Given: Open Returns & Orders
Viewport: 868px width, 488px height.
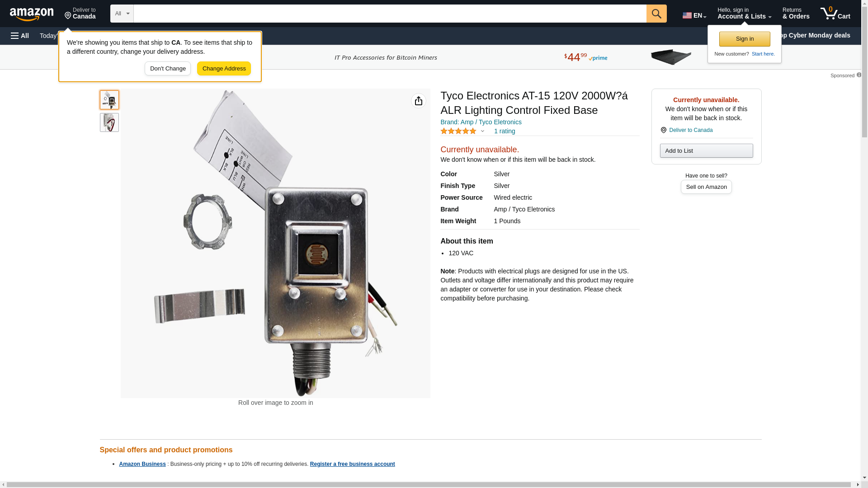Looking at the screenshot, I should pyautogui.click(x=796, y=13).
